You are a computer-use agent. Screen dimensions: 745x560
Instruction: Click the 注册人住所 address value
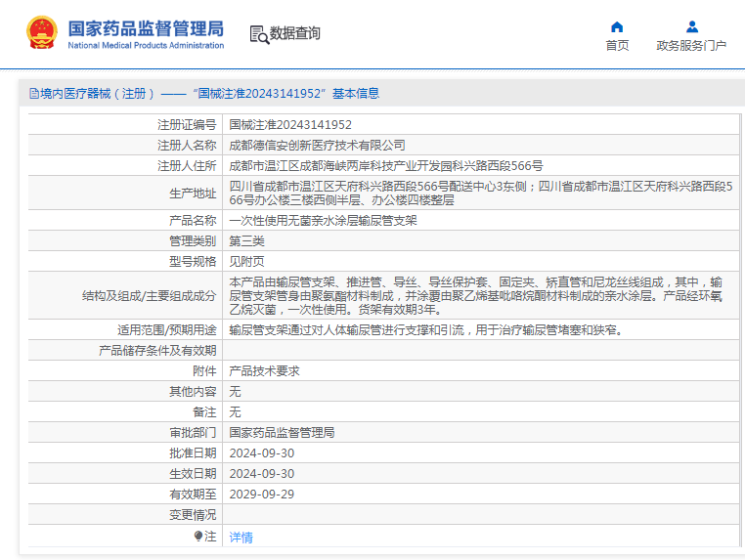pos(386,166)
